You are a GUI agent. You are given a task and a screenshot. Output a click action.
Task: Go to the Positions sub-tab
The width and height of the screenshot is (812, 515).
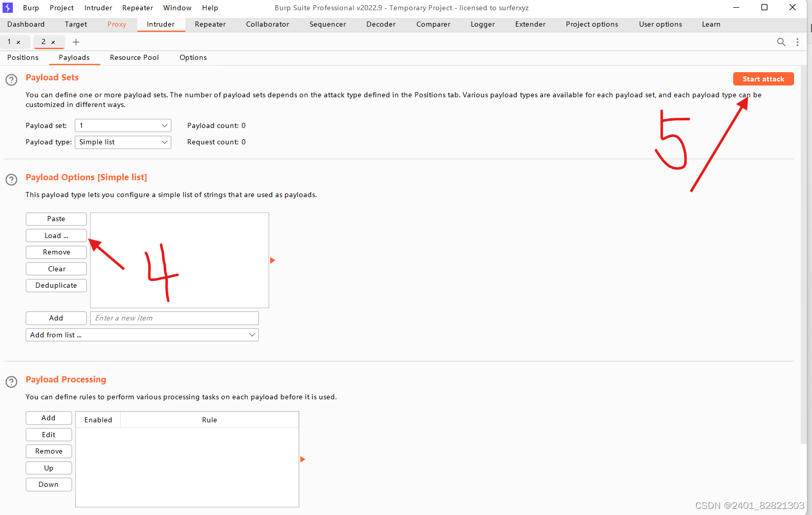[x=23, y=57]
